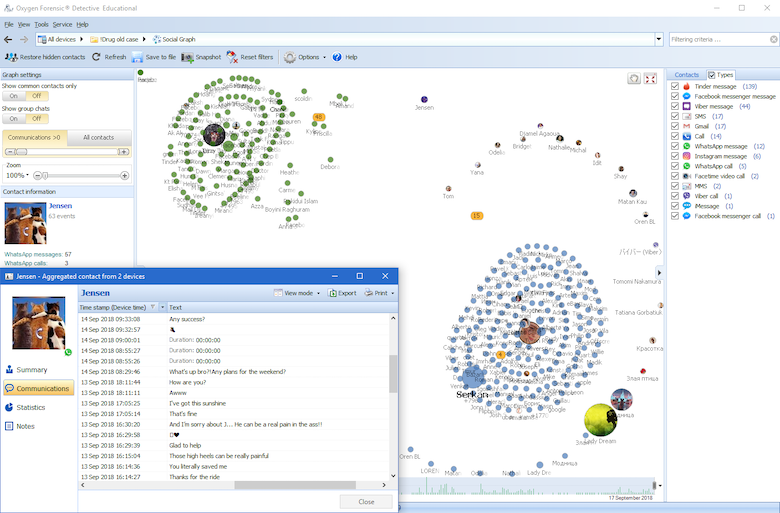780x513 pixels.
Task: Clear the Filtering criteria with X icon
Action: [774, 39]
